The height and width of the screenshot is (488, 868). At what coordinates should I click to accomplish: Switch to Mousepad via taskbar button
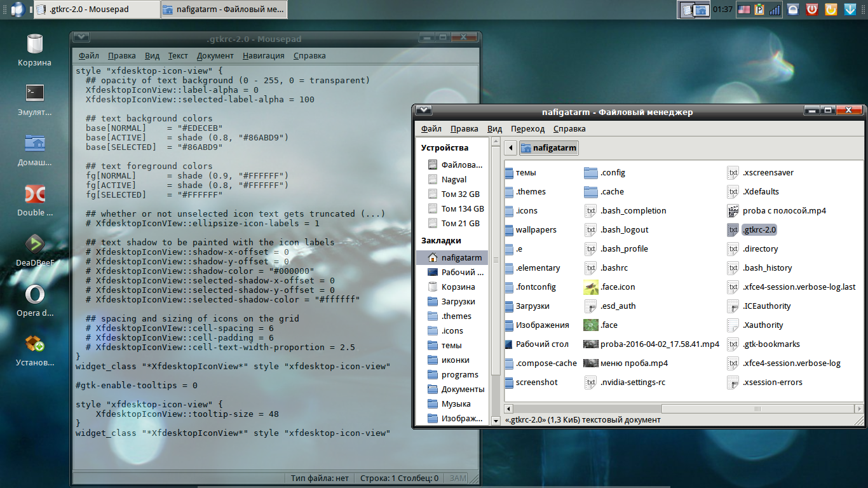click(97, 10)
